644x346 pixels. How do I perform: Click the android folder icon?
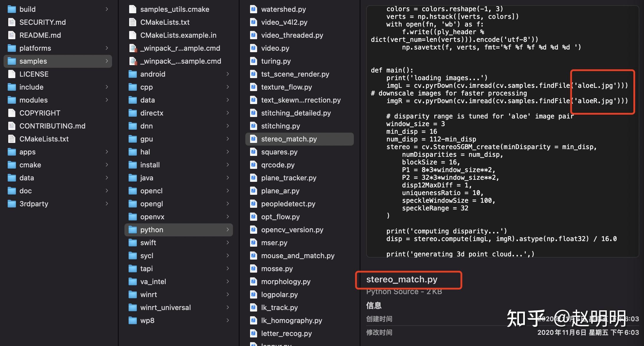click(133, 74)
